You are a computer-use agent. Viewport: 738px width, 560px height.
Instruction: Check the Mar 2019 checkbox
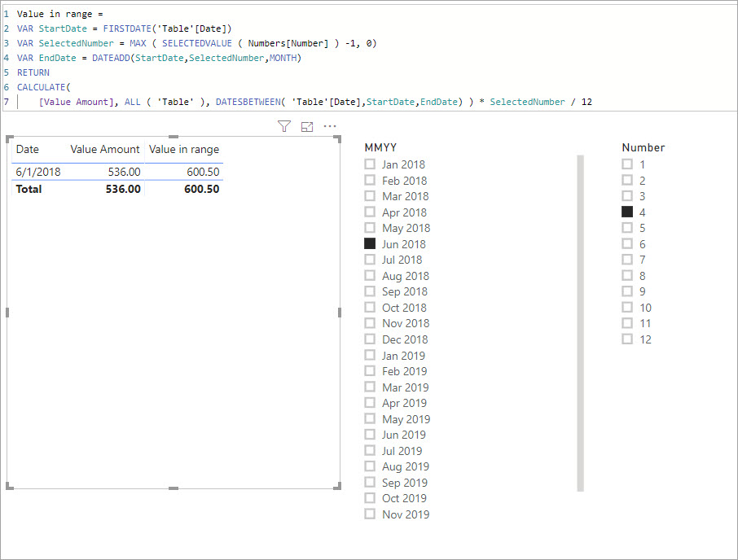pos(370,387)
